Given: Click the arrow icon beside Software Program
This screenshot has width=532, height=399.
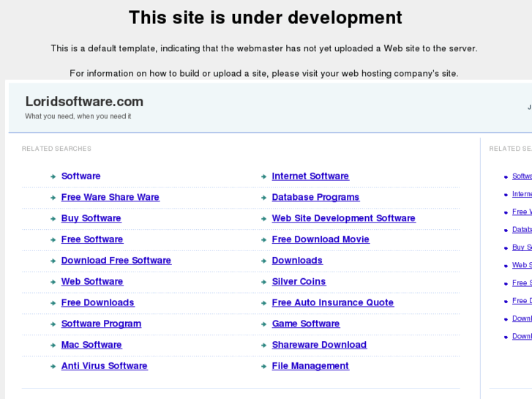Looking at the screenshot, I should click(53, 324).
